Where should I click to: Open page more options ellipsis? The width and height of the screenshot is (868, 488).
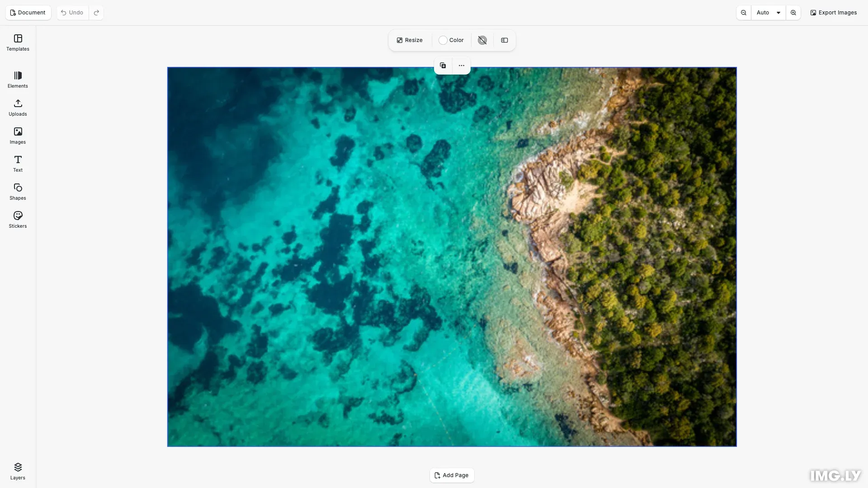[x=462, y=66]
